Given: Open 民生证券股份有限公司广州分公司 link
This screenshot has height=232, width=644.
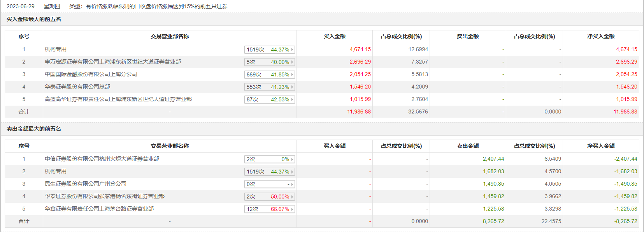Looking at the screenshot, I should 86,184.
